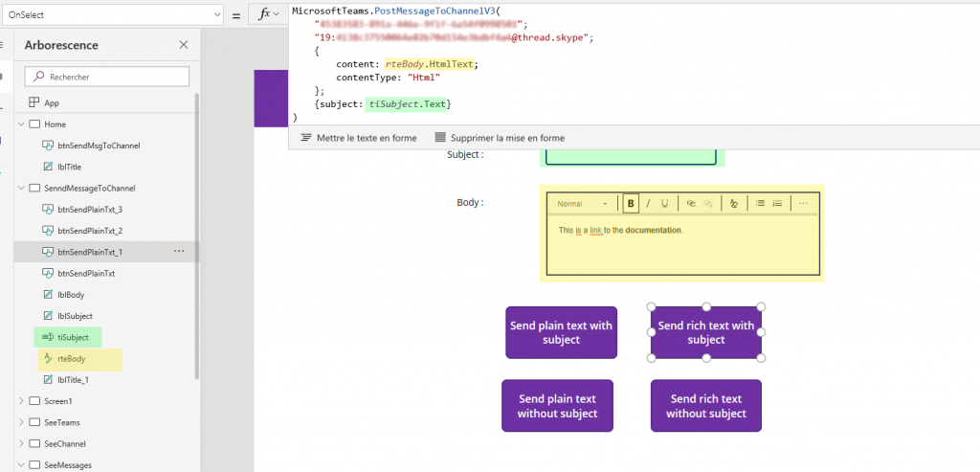Click the button icon beside btnSendPlainTxt_3

click(x=48, y=210)
